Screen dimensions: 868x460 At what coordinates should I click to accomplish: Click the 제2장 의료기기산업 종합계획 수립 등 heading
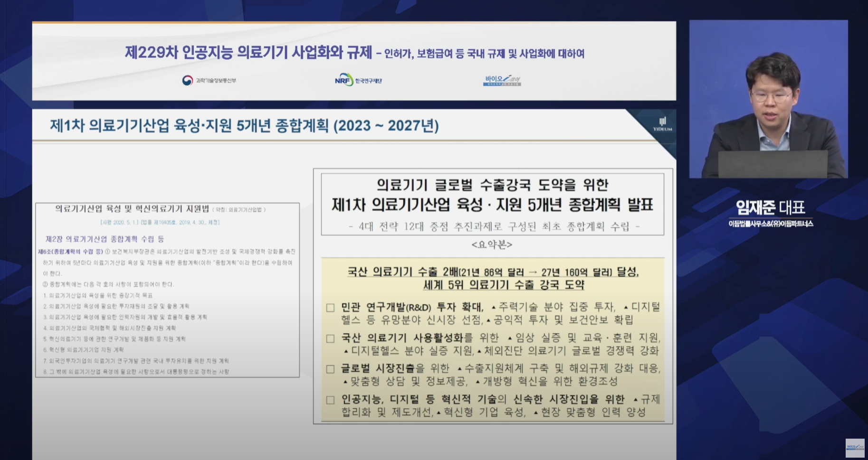coord(105,239)
